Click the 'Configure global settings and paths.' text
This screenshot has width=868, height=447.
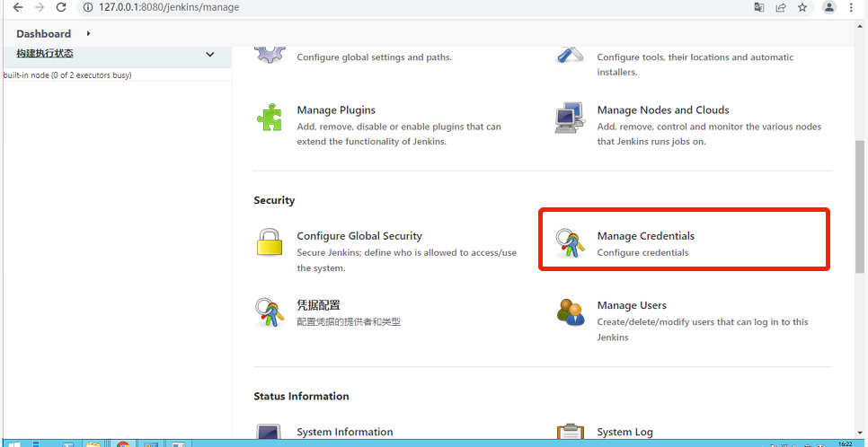[374, 57]
